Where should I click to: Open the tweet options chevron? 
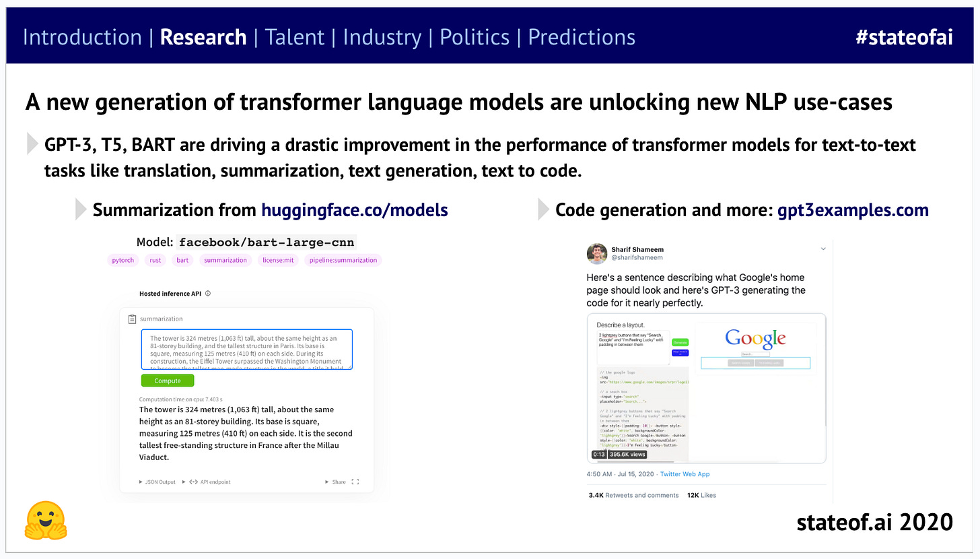click(x=823, y=249)
